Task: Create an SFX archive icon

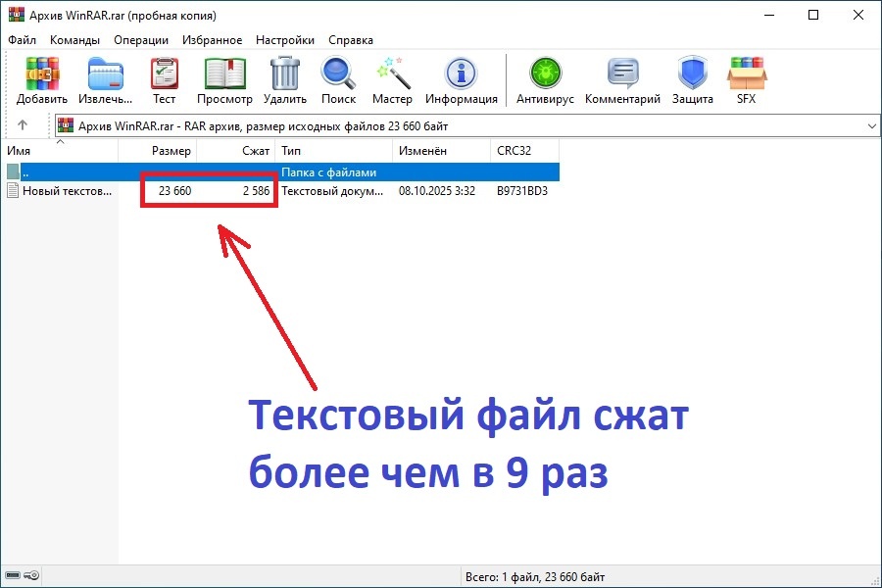Action: (x=747, y=73)
